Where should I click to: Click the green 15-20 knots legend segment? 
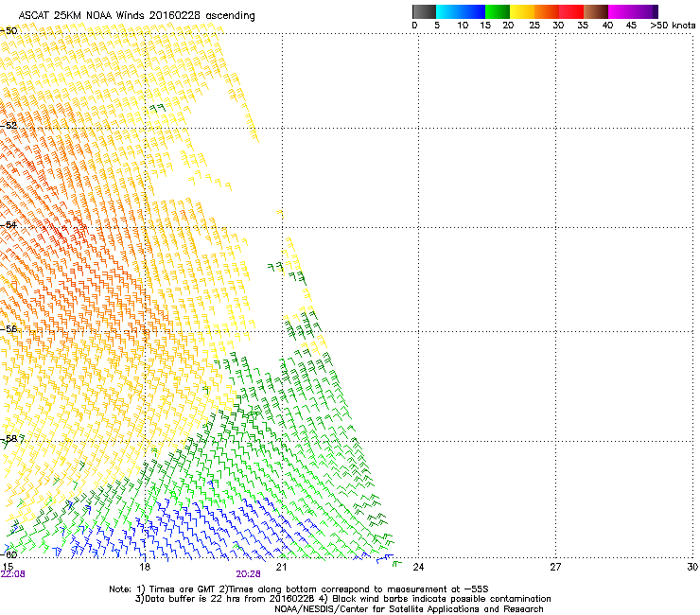click(498, 11)
